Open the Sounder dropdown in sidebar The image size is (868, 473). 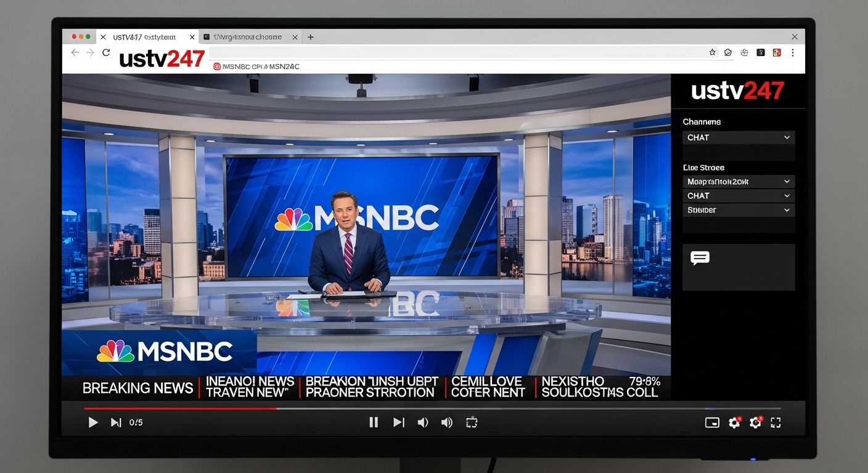point(738,210)
